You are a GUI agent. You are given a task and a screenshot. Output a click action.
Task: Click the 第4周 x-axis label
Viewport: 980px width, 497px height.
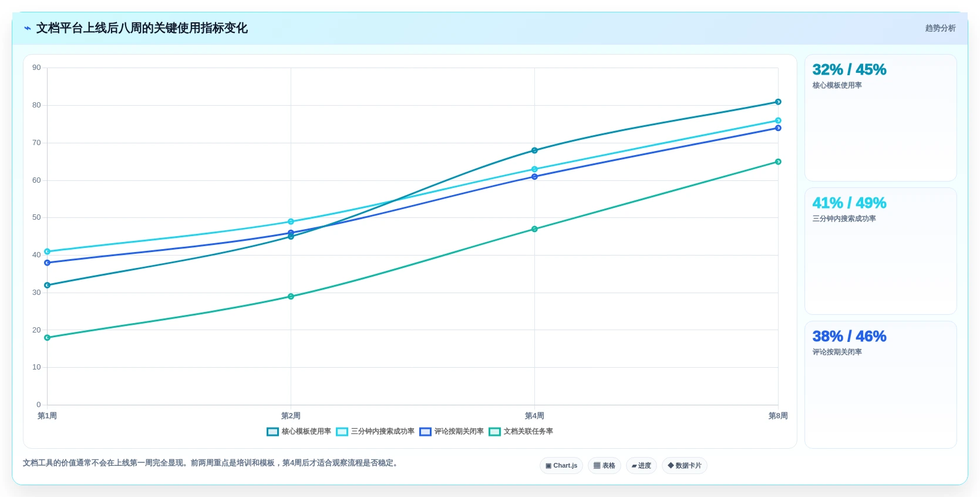[534, 416]
